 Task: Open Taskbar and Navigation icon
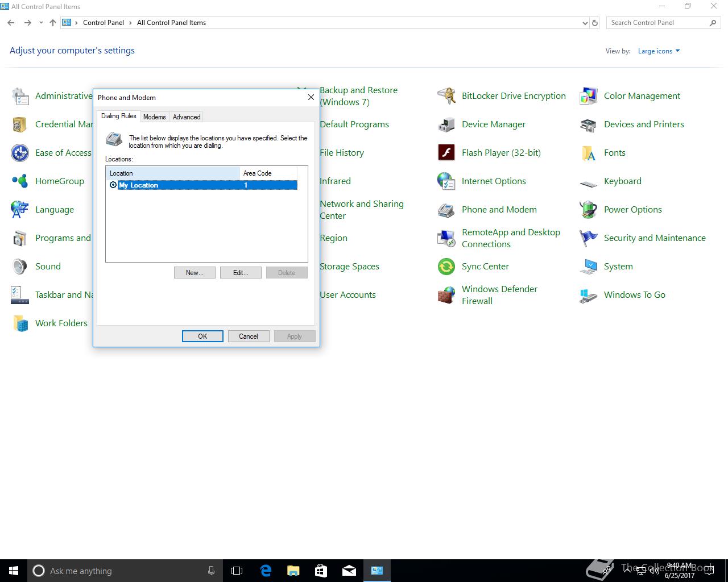20,295
